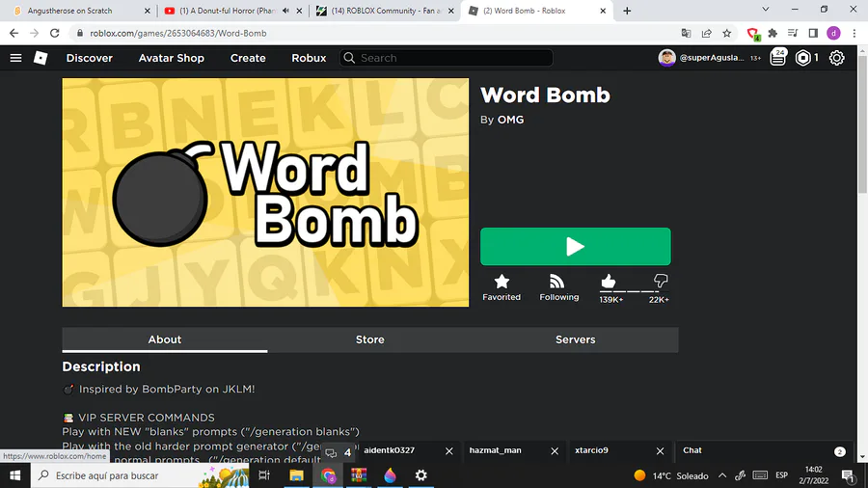Switch to the Servers tab
The width and height of the screenshot is (868, 488).
coord(575,339)
